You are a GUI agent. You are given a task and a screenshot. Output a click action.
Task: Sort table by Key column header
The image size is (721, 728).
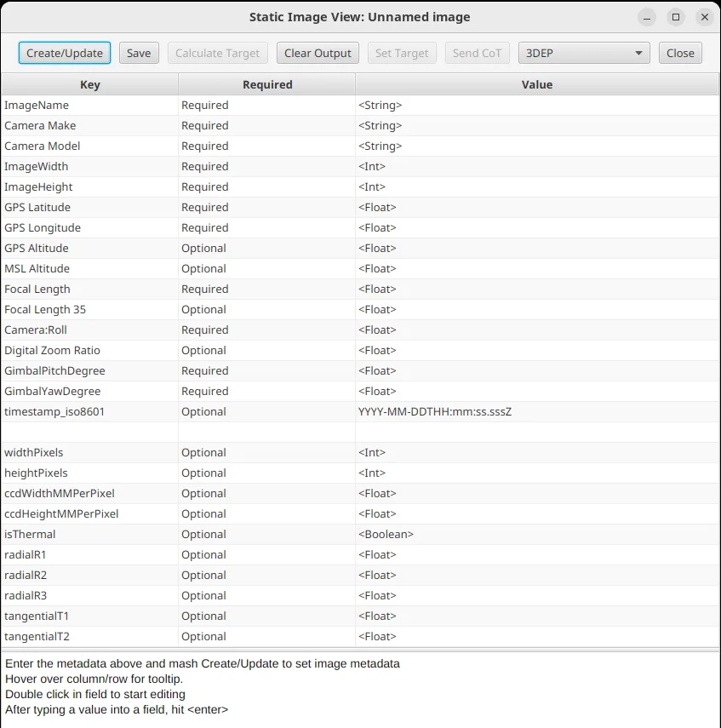(89, 84)
